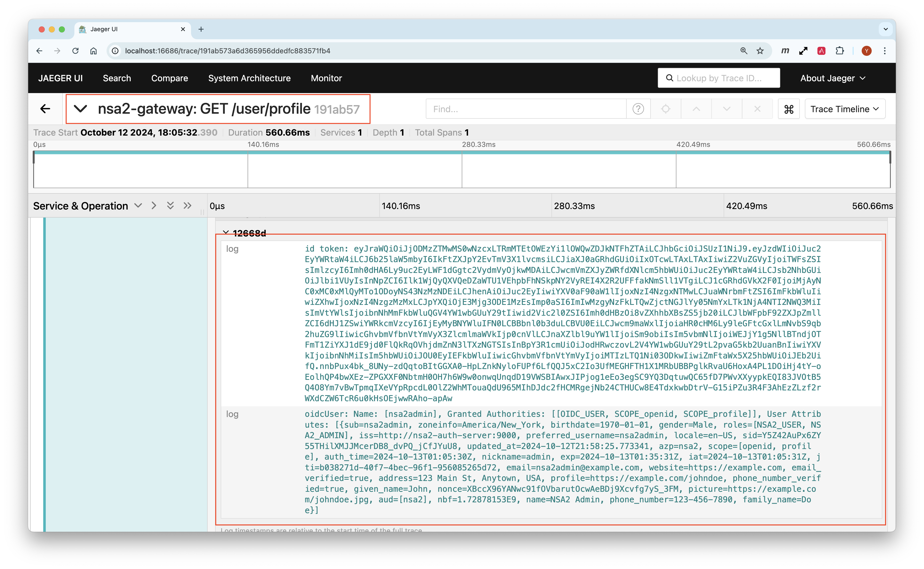Click the Total Spans 1 label
The image size is (924, 569).
click(x=441, y=133)
